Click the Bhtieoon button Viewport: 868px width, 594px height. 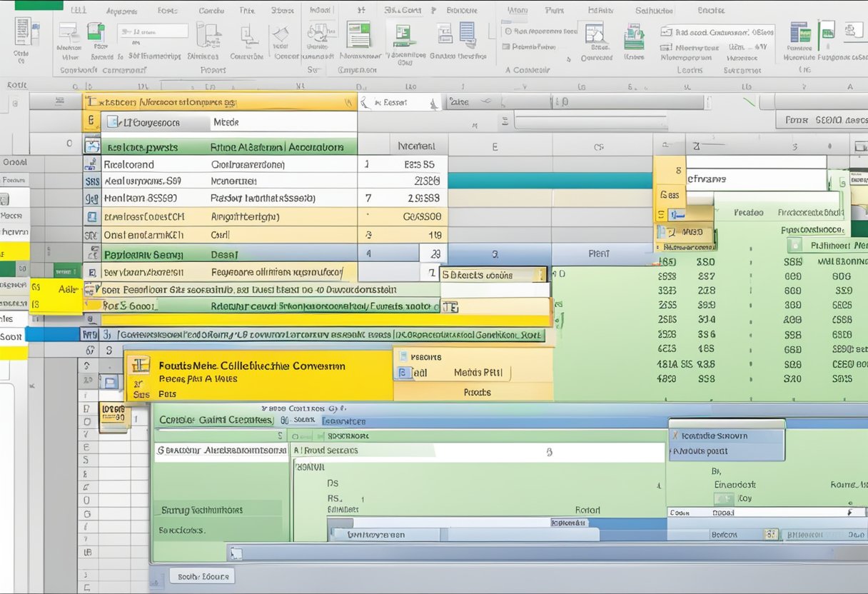tap(812, 534)
